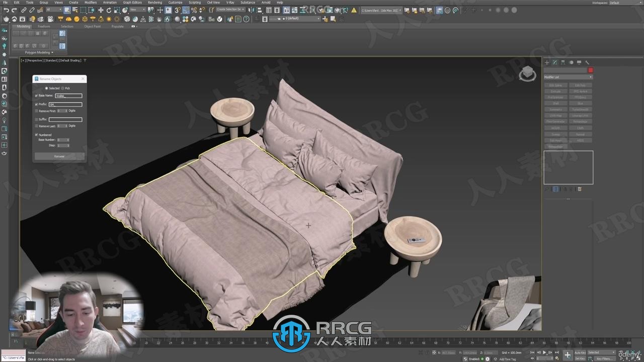The width and height of the screenshot is (644, 362).
Task: Open the Motion panel icon
Action: pyautogui.click(x=571, y=63)
